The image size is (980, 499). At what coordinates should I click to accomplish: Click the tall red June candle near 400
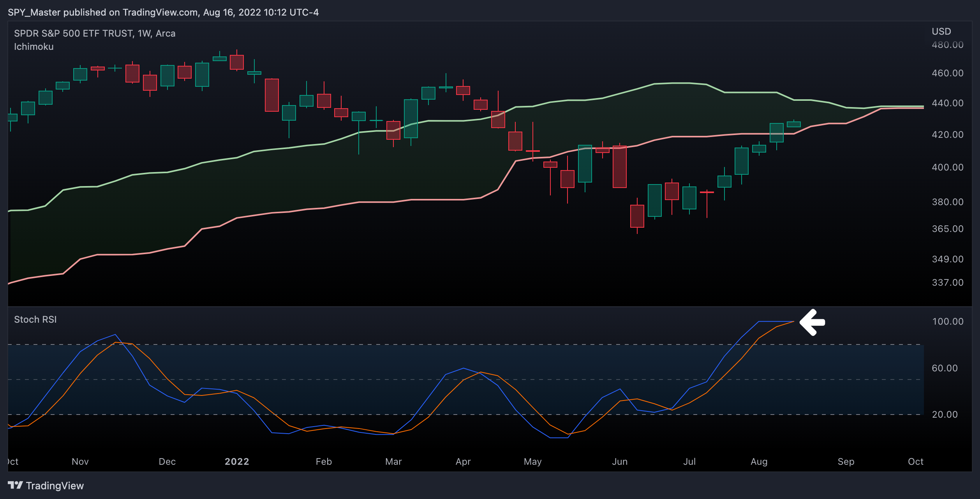point(620,167)
